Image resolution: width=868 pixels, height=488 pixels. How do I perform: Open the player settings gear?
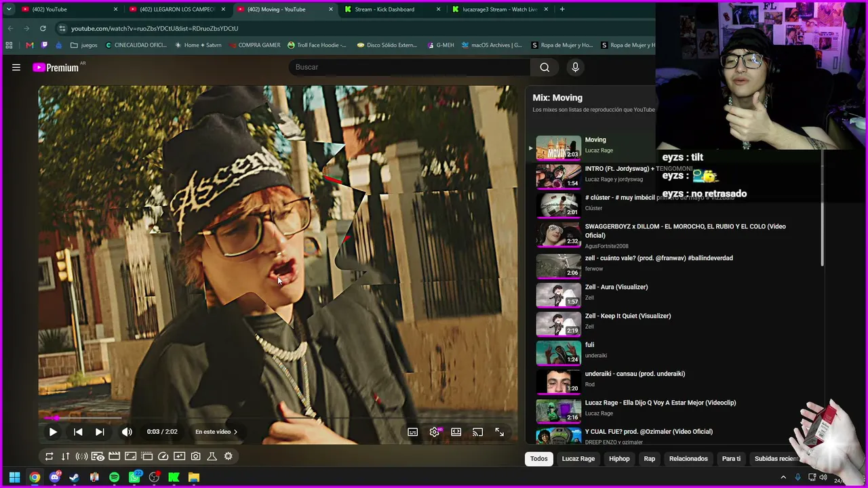(435, 432)
